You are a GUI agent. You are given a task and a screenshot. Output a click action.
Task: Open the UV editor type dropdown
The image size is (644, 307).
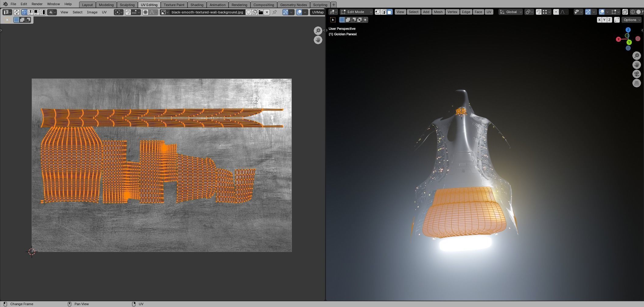[x=7, y=12]
